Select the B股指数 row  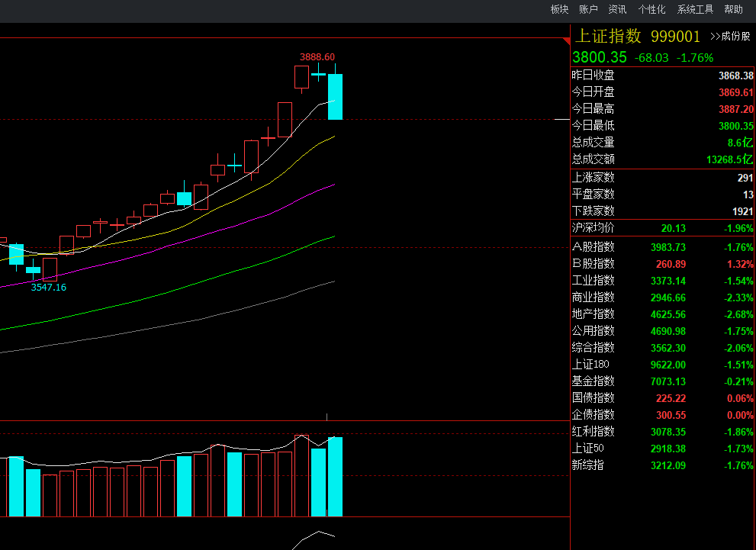tap(662, 264)
